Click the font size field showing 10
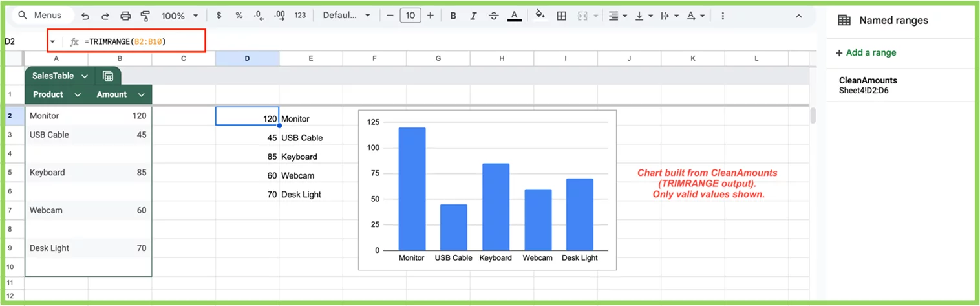 coord(410,16)
